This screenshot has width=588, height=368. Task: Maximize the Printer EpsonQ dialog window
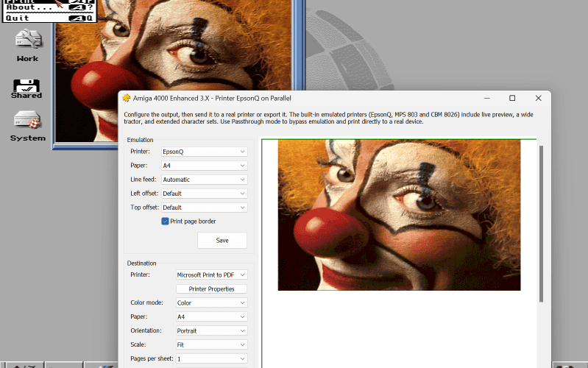[512, 99]
